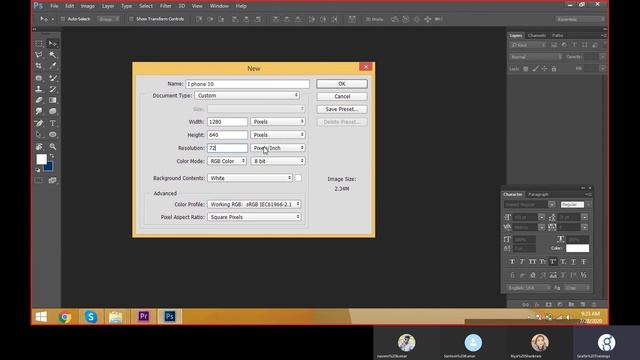Open the Height units dropdown
The width and height of the screenshot is (640, 360).
[278, 135]
